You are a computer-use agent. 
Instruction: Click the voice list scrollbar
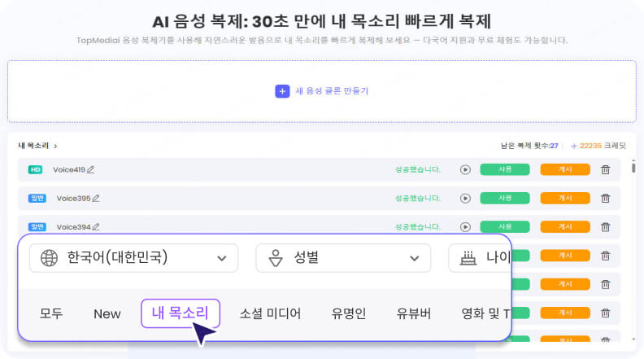coord(633,168)
